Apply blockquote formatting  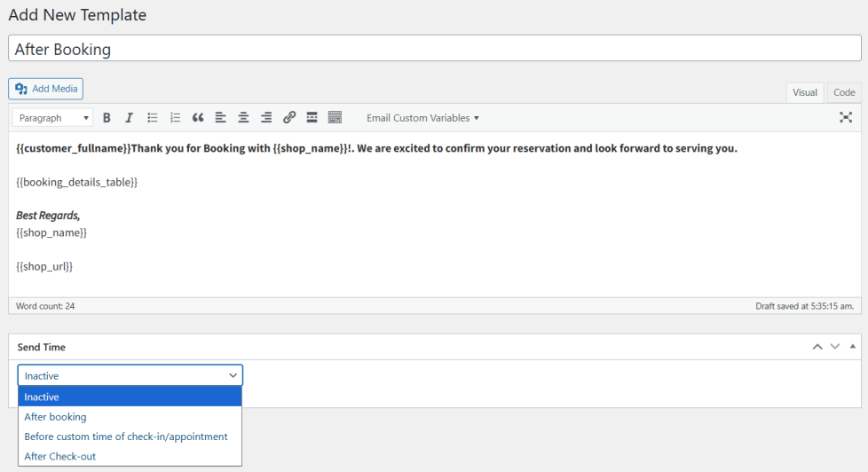tap(198, 118)
